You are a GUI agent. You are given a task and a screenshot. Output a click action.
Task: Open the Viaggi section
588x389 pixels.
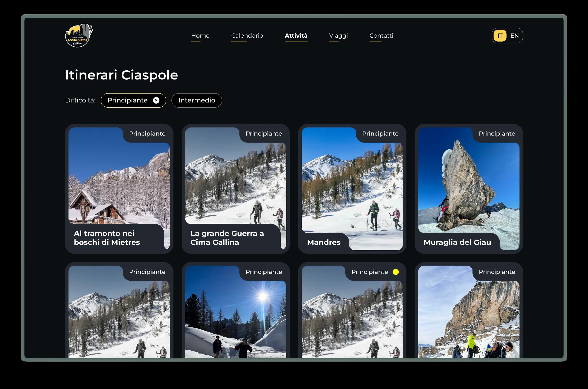pos(338,35)
